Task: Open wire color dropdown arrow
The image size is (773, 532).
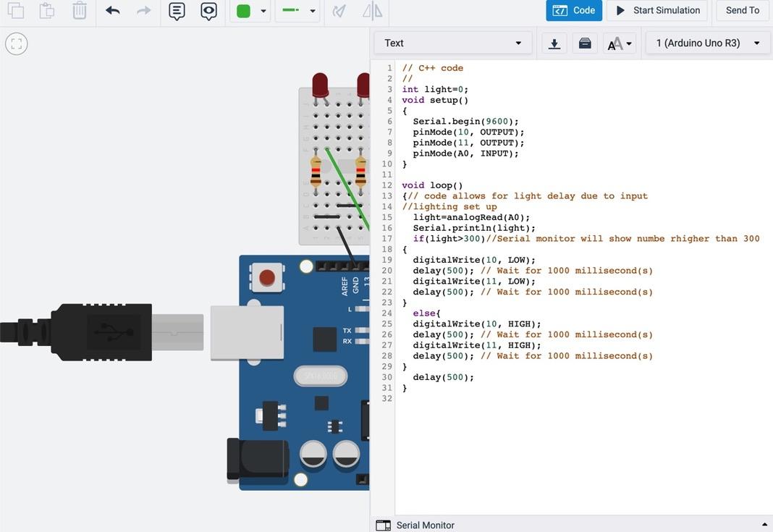Action: (263, 11)
